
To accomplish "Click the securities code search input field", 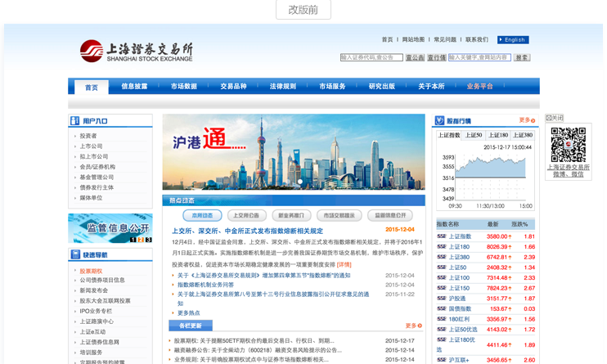I will pyautogui.click(x=371, y=57).
